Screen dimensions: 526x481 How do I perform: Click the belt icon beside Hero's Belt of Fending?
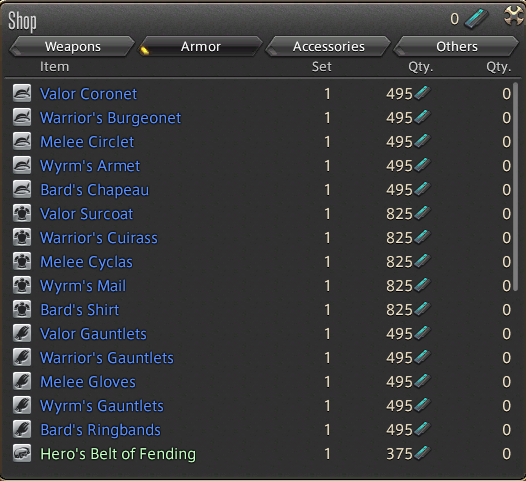[x=22, y=453]
